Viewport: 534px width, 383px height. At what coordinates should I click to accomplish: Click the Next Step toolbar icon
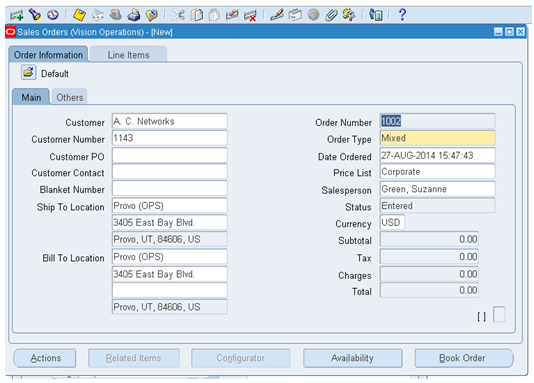tap(98, 15)
